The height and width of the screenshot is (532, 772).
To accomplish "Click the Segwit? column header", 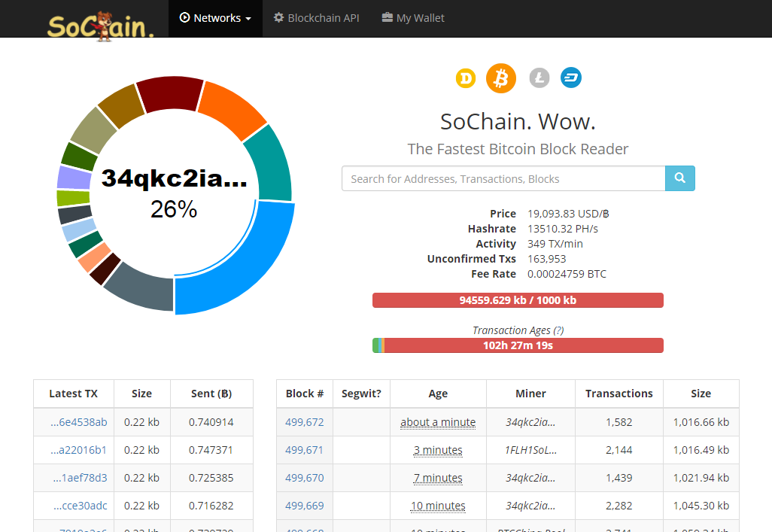I will click(x=361, y=394).
